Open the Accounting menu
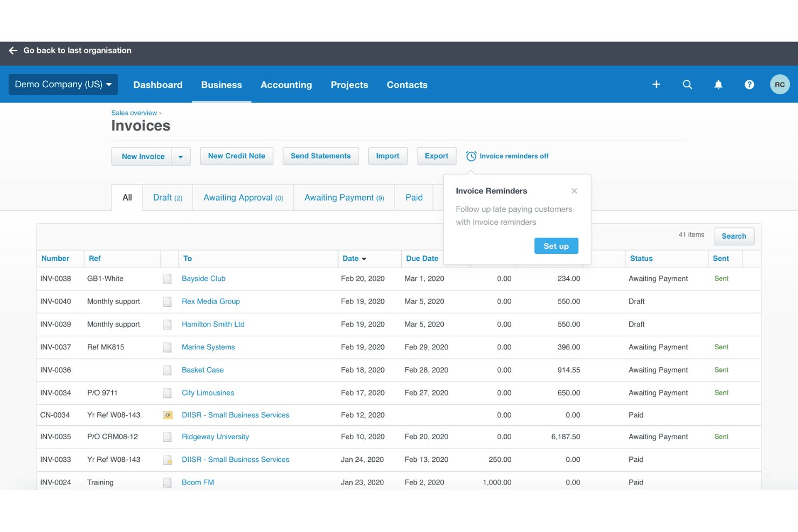This screenshot has width=798, height=532. [x=286, y=85]
